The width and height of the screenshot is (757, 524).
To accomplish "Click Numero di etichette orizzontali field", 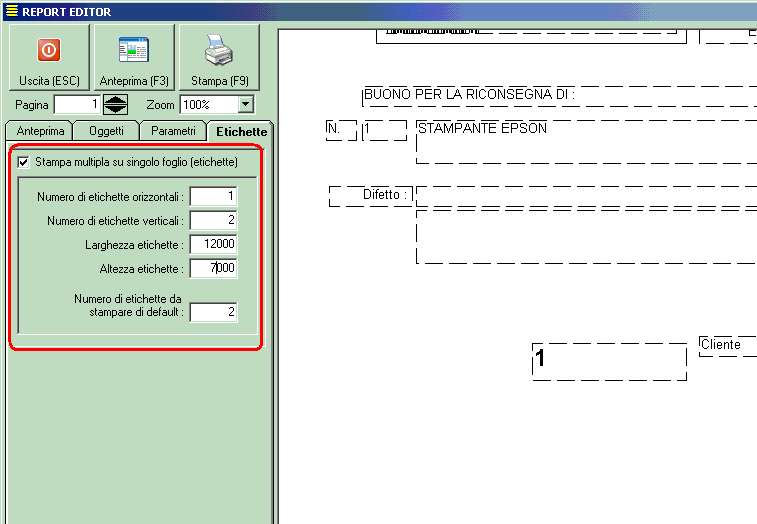I will pos(213,196).
